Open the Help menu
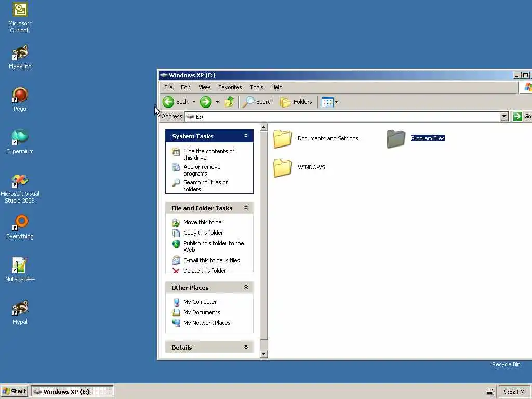This screenshot has height=399, width=532. coord(276,87)
